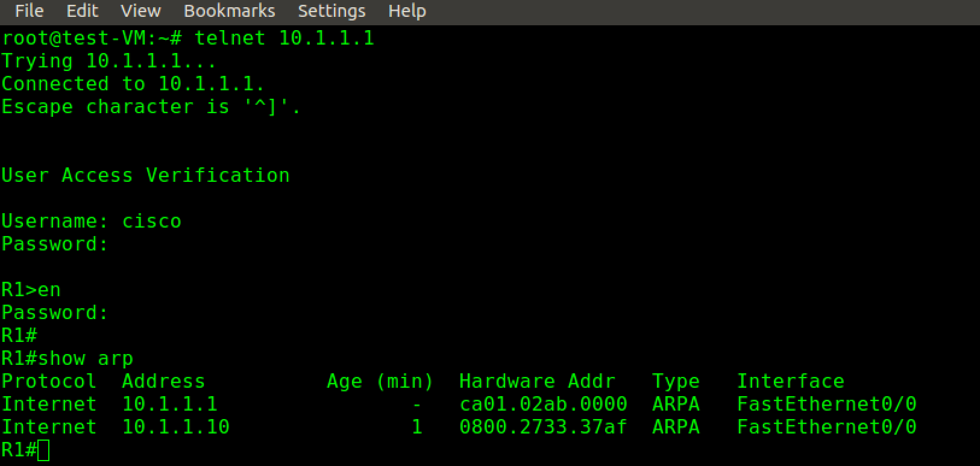Click ARPA type in the ca01.02ab.0000 row

676,404
